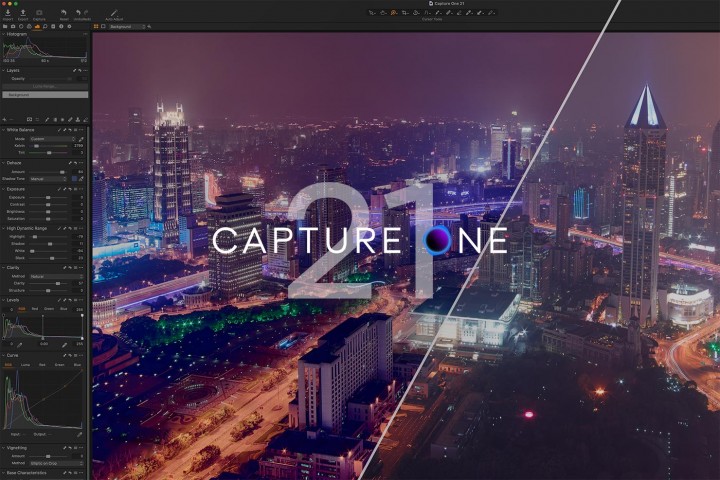This screenshot has height=480, width=720.
Task: Click the Export icon in the toolbar
Action: (x=23, y=13)
